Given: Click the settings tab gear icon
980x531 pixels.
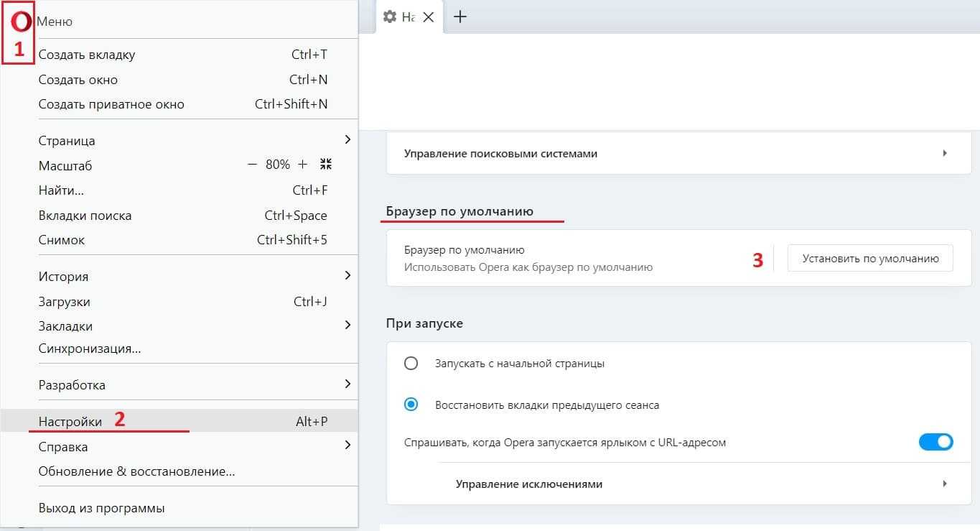Looking at the screenshot, I should (390, 17).
